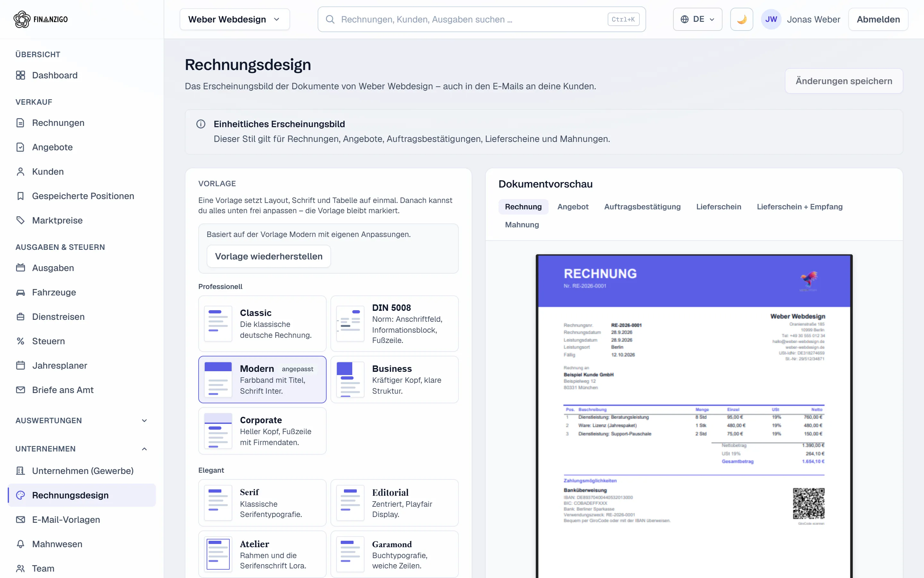Click the invoice preview document

tap(694, 416)
